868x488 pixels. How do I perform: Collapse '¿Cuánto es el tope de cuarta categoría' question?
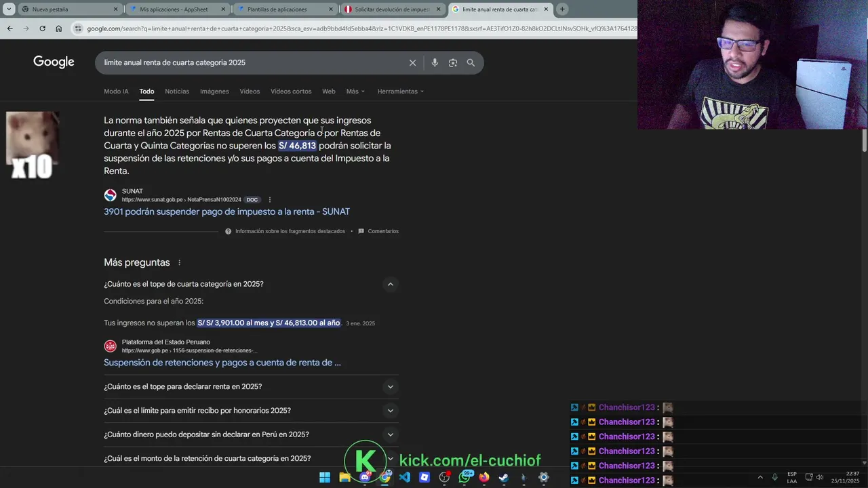coord(390,284)
